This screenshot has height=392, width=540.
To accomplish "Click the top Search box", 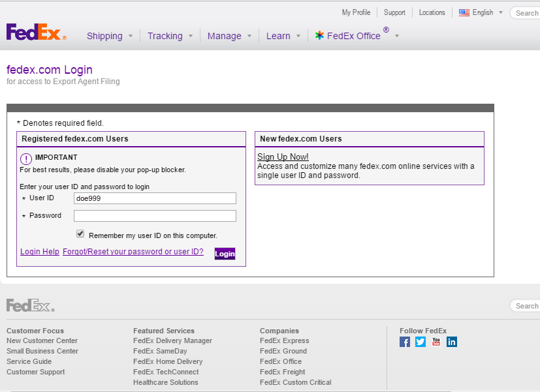I will [525, 13].
